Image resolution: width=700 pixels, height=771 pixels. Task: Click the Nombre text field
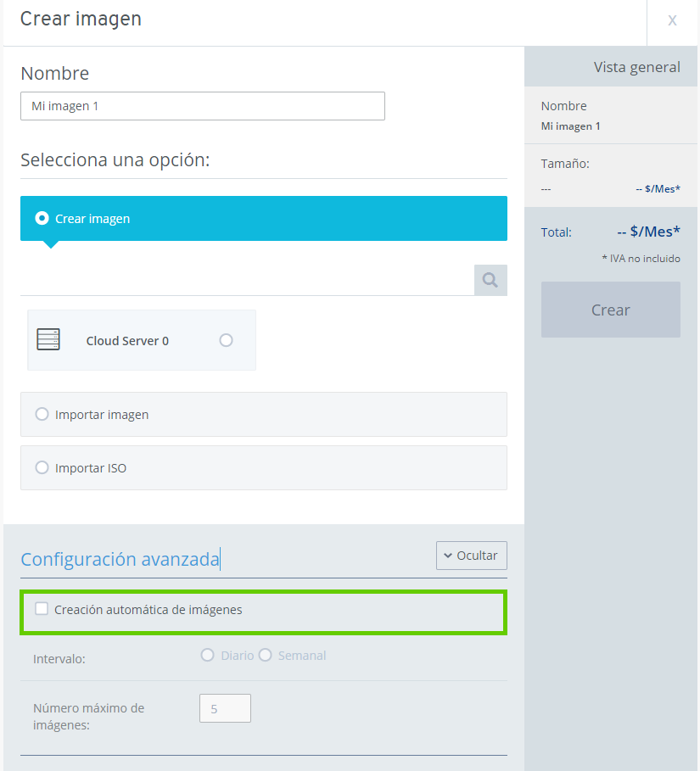click(x=203, y=106)
